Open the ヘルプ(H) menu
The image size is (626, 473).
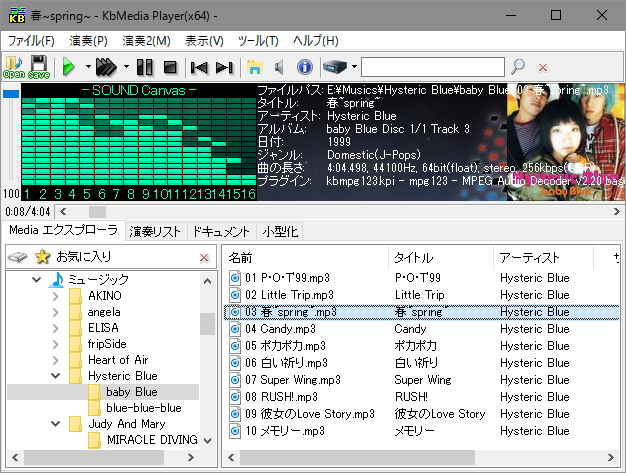315,41
